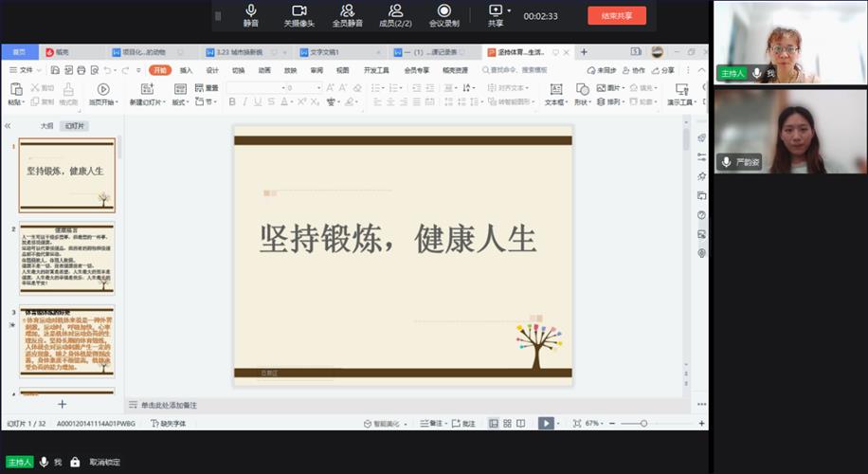Click the 格式刷 format painter icon
Image resolution: width=868 pixels, height=474 pixels.
tap(68, 89)
